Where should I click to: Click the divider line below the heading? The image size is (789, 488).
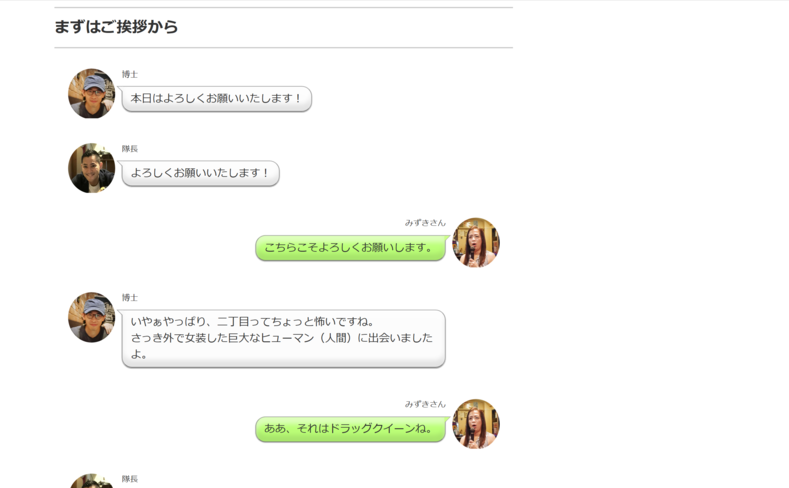tap(283, 47)
